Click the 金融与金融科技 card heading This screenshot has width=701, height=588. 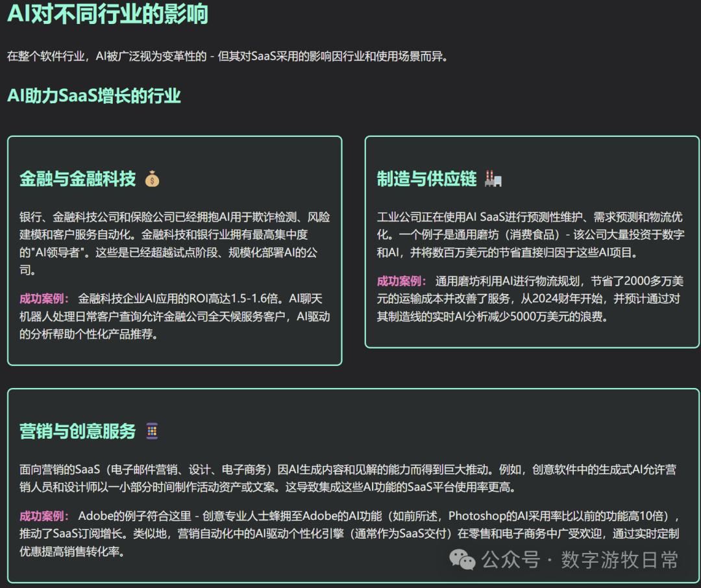(78, 179)
